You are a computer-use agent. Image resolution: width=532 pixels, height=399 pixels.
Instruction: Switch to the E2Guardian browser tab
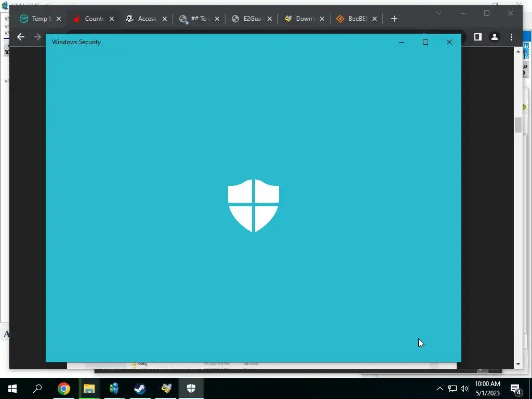point(252,19)
